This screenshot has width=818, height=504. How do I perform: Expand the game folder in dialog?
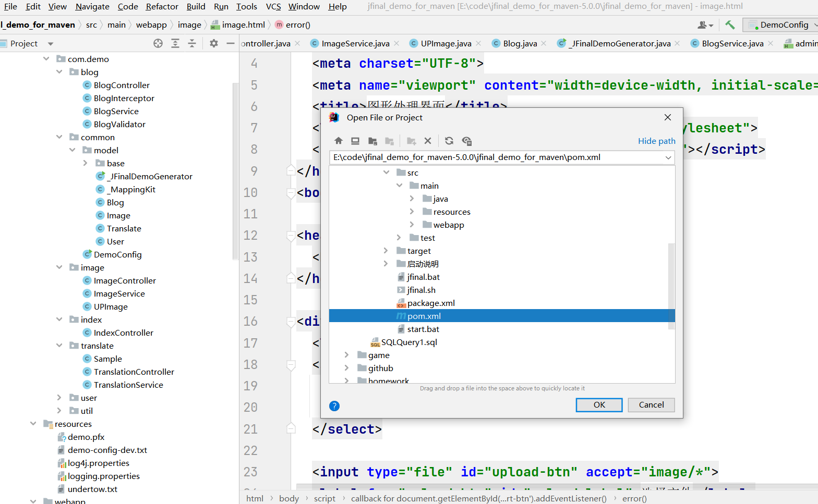click(347, 354)
